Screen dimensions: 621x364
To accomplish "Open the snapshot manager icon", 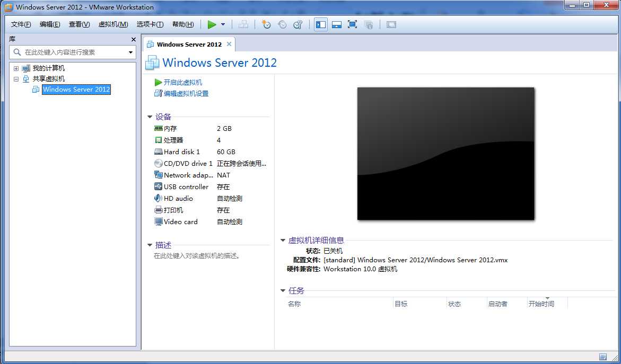I will (x=298, y=24).
